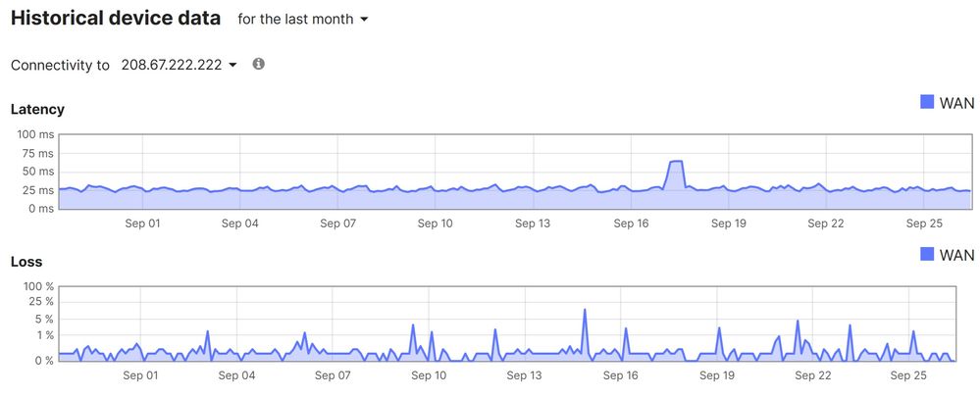Click the Sep 01 label under Latency chart
This screenshot has width=980, height=398.
[x=142, y=223]
